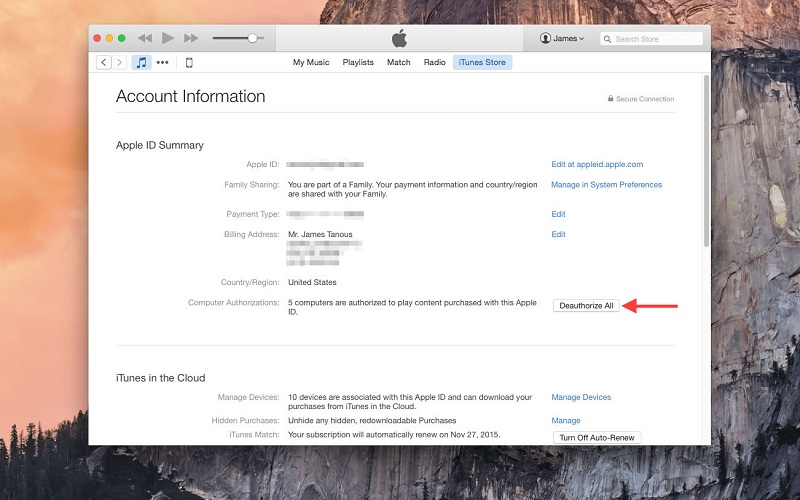Click the iTunes in the Cloud heading

(161, 378)
